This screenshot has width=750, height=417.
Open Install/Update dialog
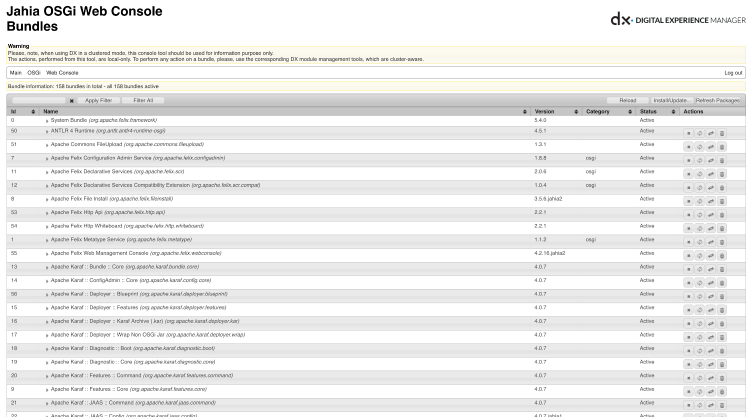click(671, 100)
